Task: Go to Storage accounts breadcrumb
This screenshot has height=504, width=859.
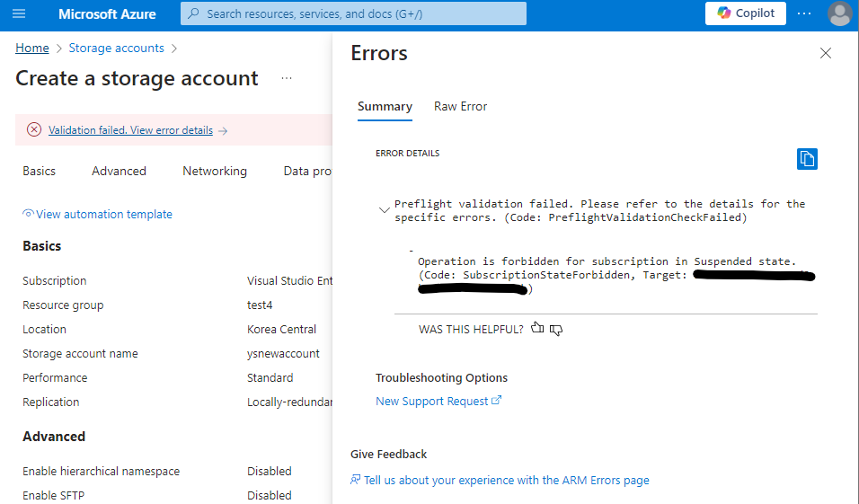Action: pos(116,49)
